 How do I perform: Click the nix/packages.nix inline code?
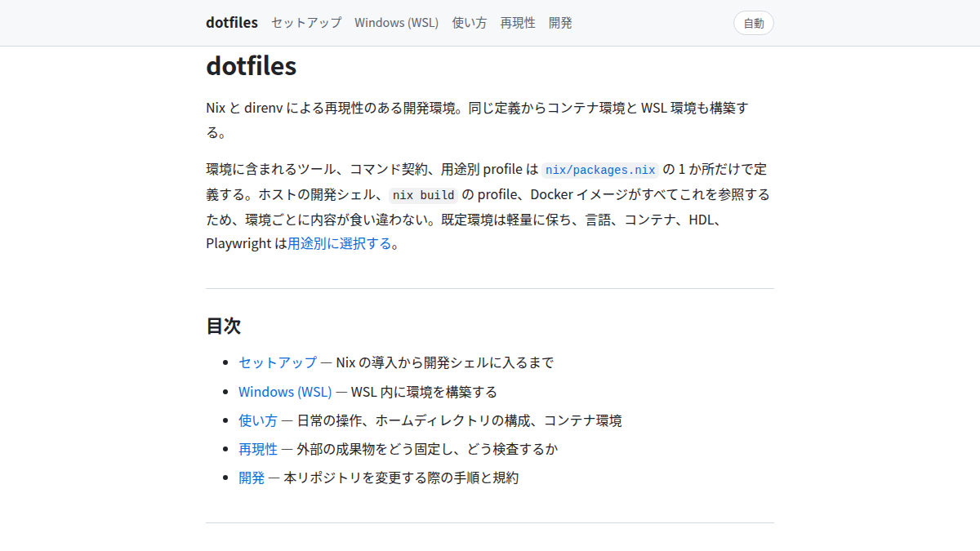point(600,170)
